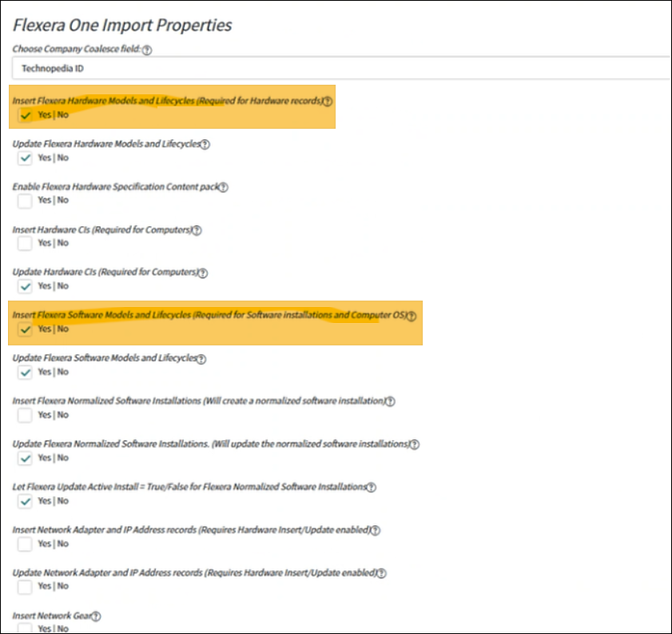The image size is (672, 634).
Task: Show help for Insert Normalized Software Installations
Action: [x=390, y=401]
